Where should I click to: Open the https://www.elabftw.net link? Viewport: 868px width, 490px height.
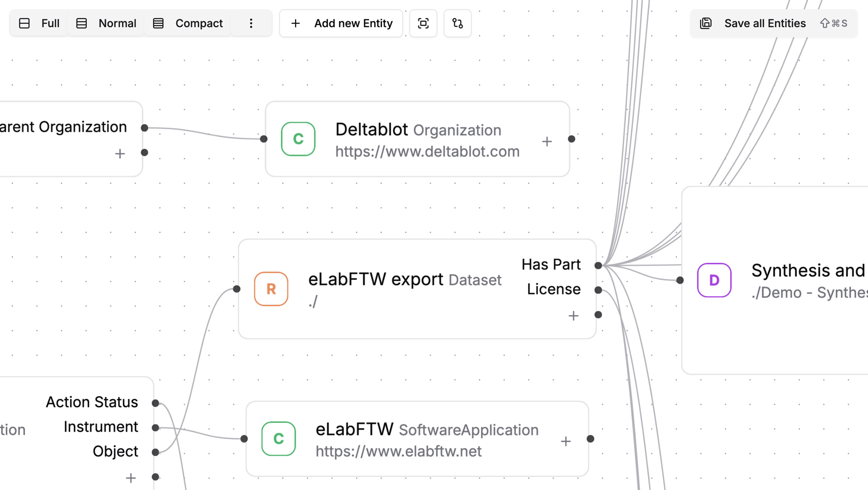pyautogui.click(x=399, y=451)
